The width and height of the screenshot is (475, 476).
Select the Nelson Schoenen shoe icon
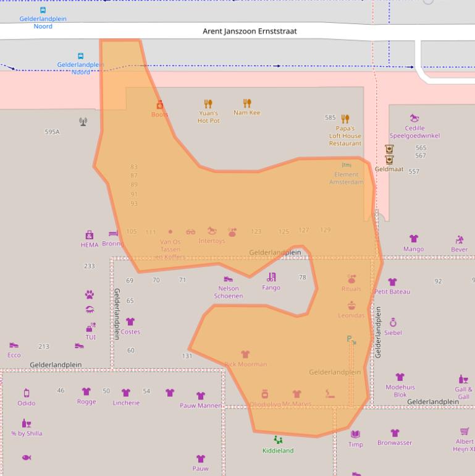pyautogui.click(x=229, y=279)
